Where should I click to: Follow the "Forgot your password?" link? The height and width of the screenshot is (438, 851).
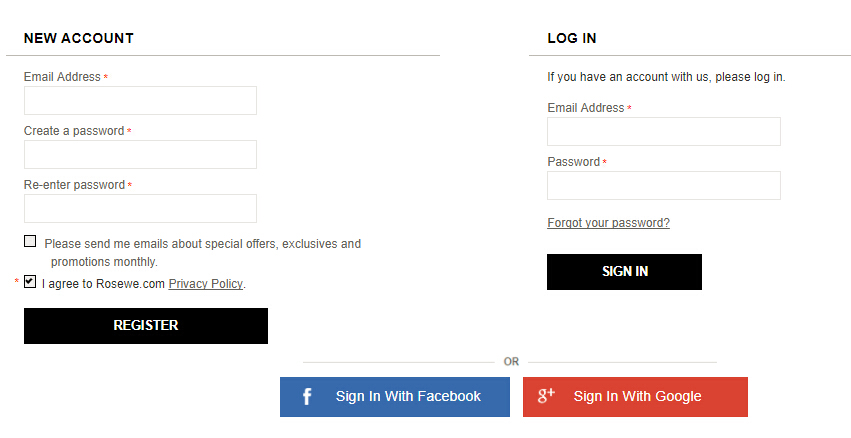pos(608,223)
